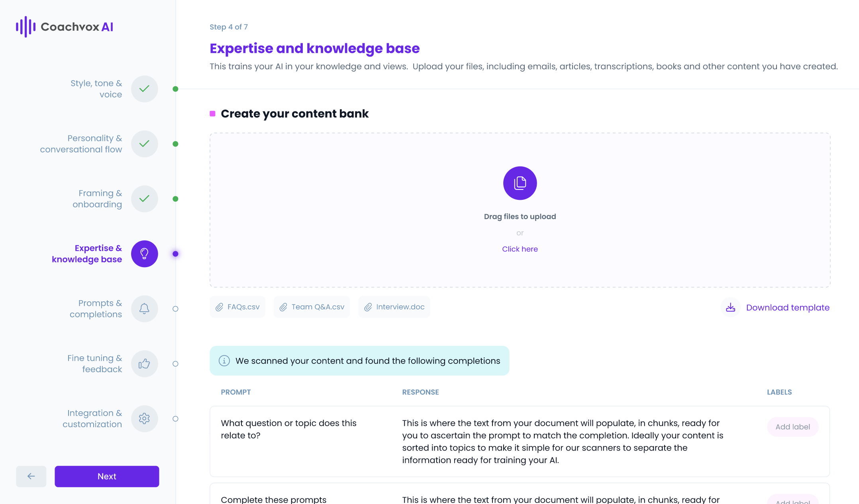The height and width of the screenshot is (504, 859).
Task: Open the Personality & conversational flow checkmark step
Action: (x=145, y=144)
